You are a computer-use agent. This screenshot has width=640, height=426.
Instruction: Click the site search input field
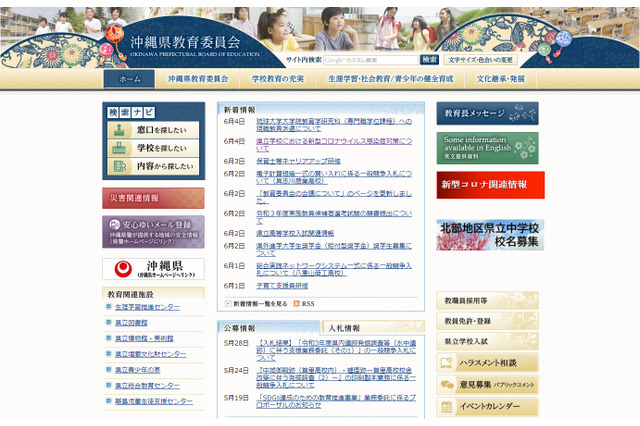coord(371,60)
